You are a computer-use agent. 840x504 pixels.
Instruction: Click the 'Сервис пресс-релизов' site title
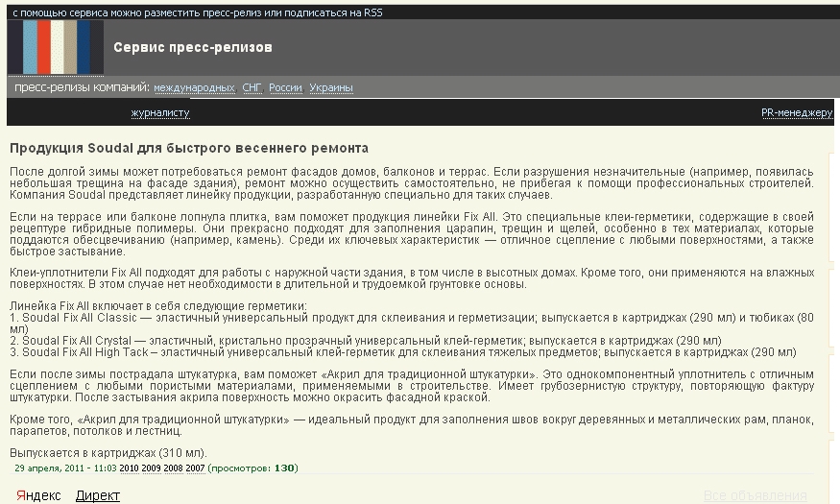(x=193, y=47)
